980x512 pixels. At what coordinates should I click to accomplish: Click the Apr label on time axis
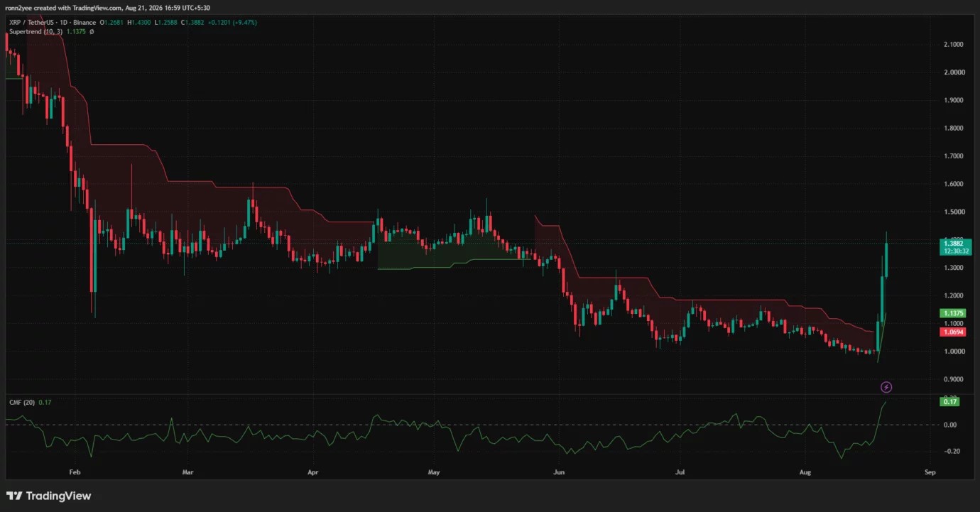pos(313,472)
